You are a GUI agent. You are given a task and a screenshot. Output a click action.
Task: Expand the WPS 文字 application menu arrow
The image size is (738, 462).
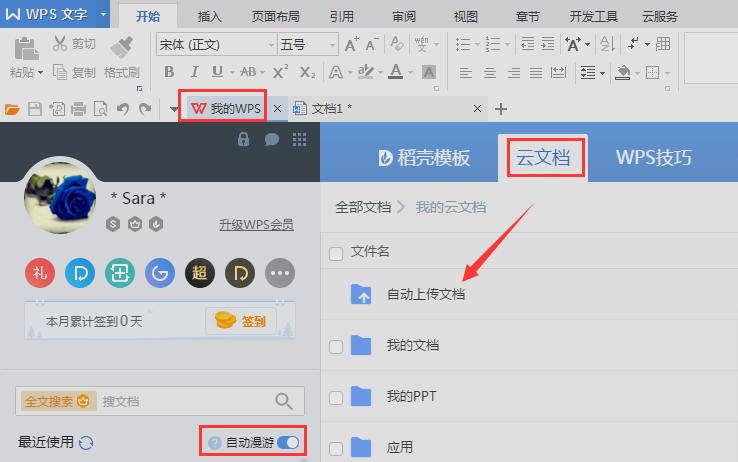(103, 14)
